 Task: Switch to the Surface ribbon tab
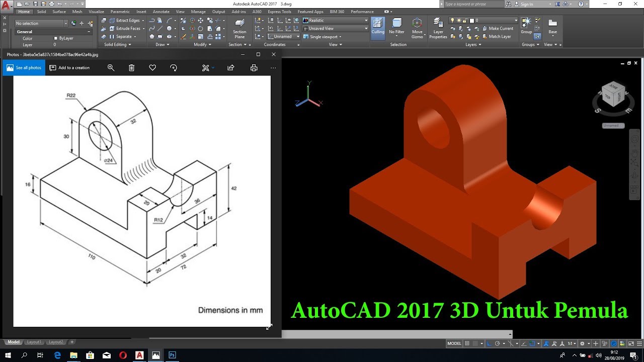pyautogui.click(x=59, y=12)
